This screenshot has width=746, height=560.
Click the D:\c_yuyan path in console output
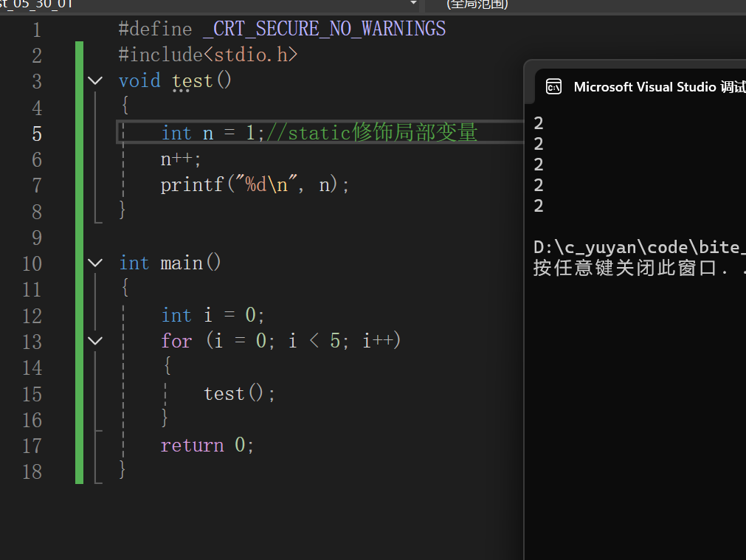pos(639,247)
